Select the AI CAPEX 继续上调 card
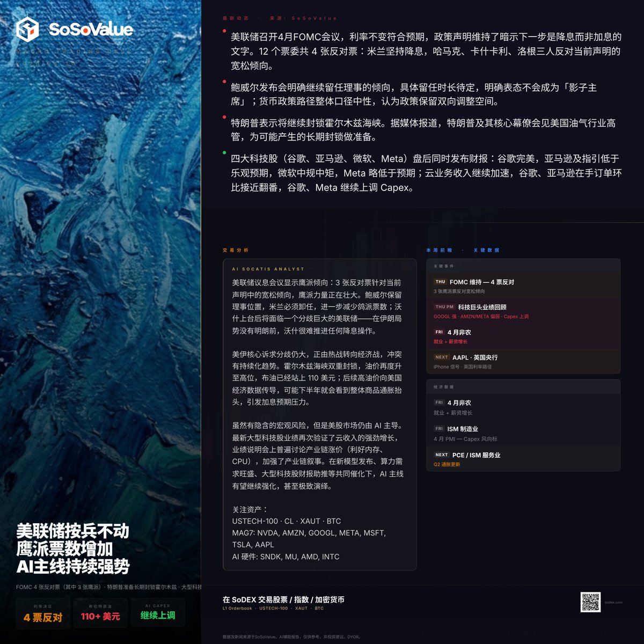The height and width of the screenshot is (644, 644). [x=158, y=613]
